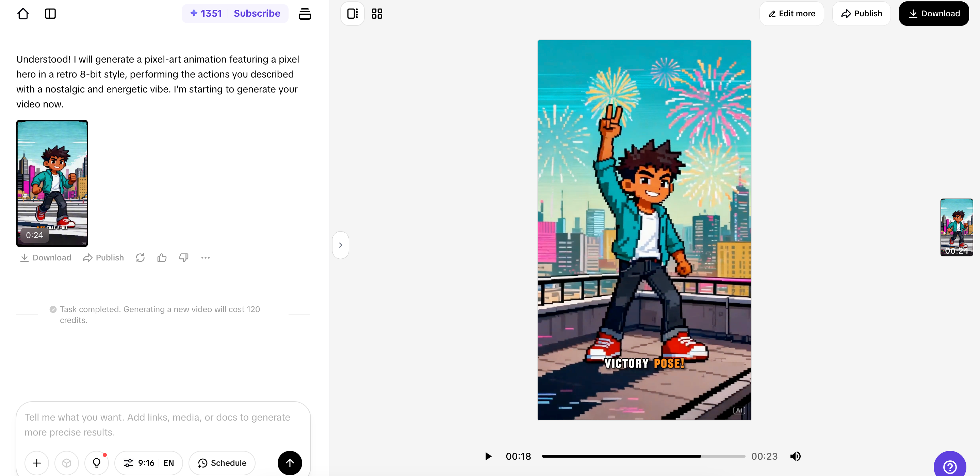
Task: Open the 3D cube asset icon
Action: (x=67, y=463)
